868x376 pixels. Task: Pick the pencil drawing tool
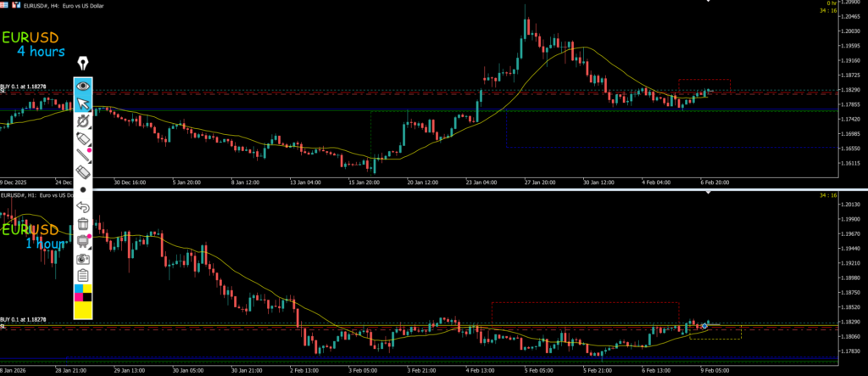tap(83, 155)
